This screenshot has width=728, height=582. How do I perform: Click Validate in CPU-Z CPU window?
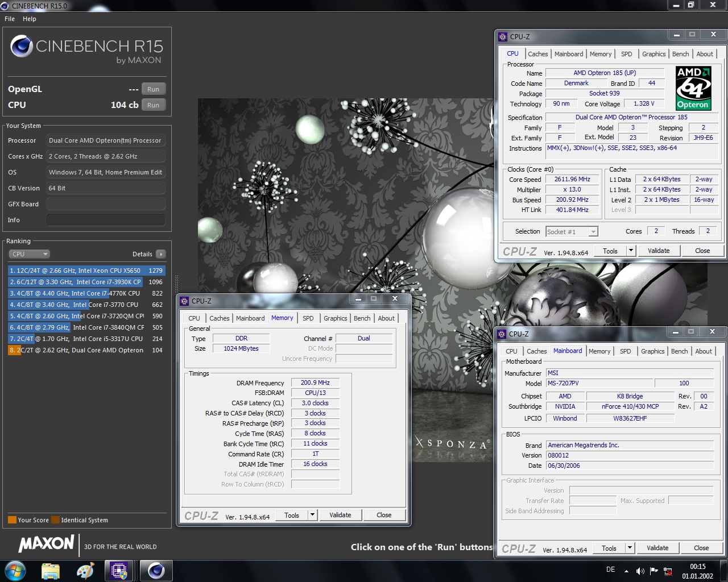659,251
